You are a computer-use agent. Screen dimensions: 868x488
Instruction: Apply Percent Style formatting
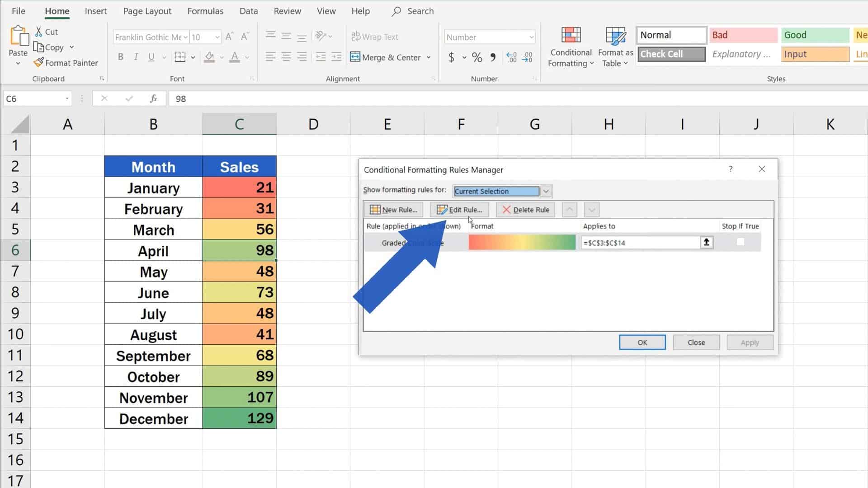coord(476,57)
